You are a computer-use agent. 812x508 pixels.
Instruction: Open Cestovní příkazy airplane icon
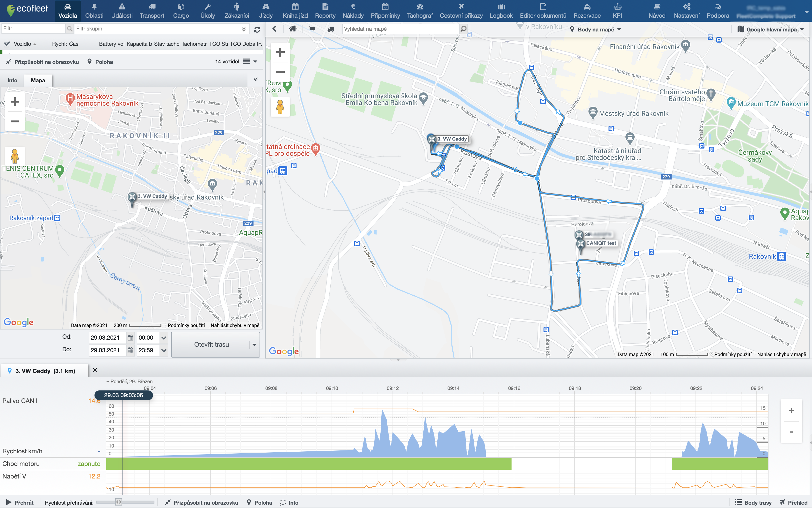[461, 6]
